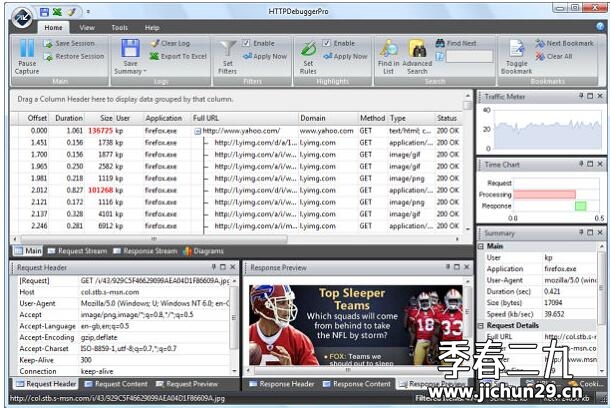Image resolution: width=610 pixels, height=408 pixels.
Task: Click the Find in List icon
Action: (389, 49)
